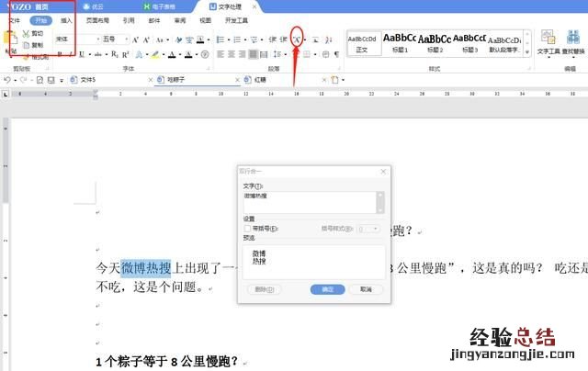This screenshot has width=588, height=371.
Task: Open the View (视图) tab
Action: click(x=205, y=20)
